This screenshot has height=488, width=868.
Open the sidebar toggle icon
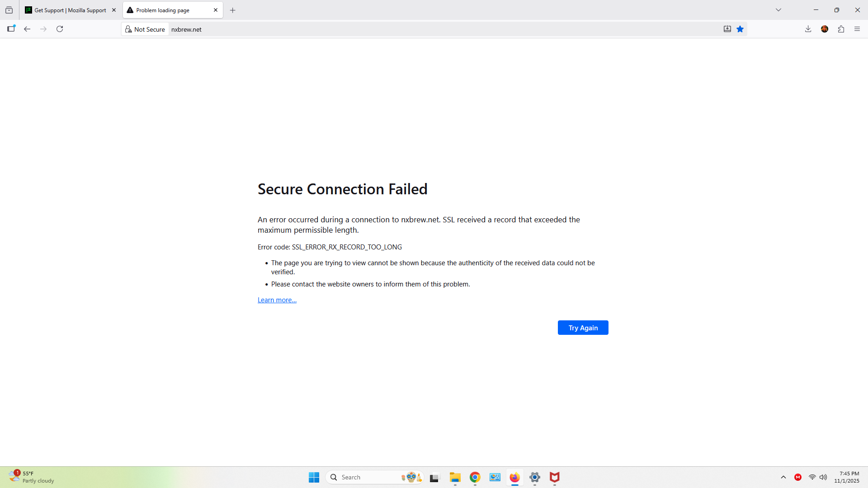point(11,28)
